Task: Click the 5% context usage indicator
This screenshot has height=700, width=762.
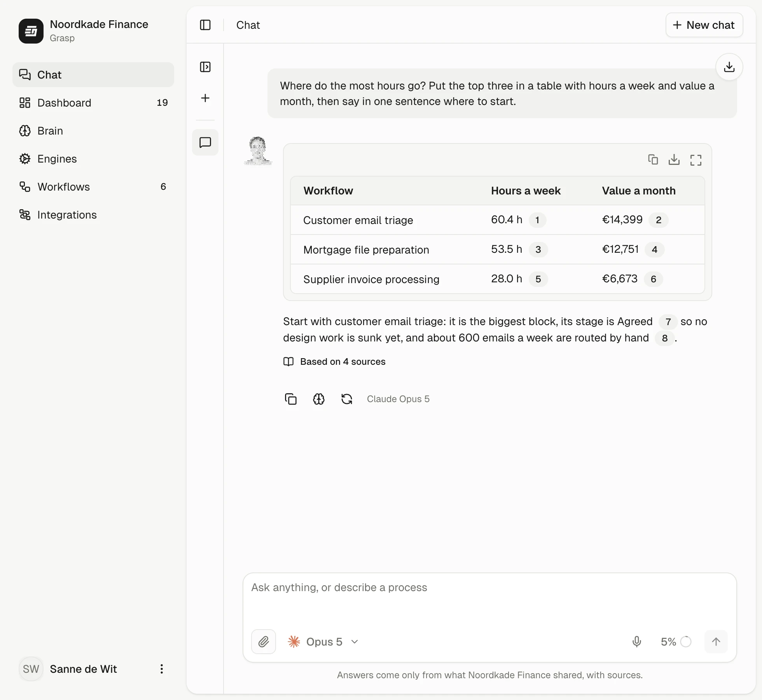Action: coord(676,642)
